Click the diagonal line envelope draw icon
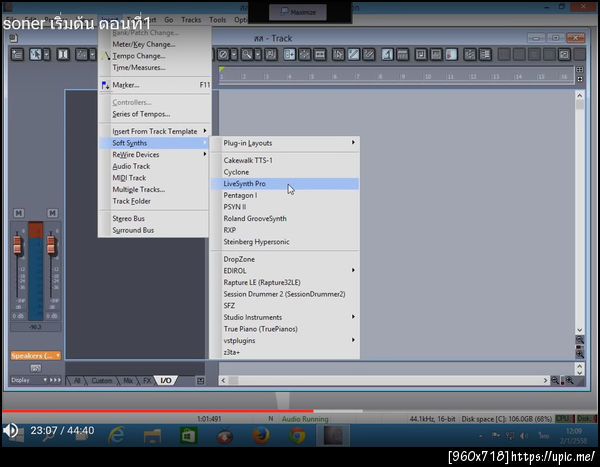The height and width of the screenshot is (467, 600). [354, 54]
